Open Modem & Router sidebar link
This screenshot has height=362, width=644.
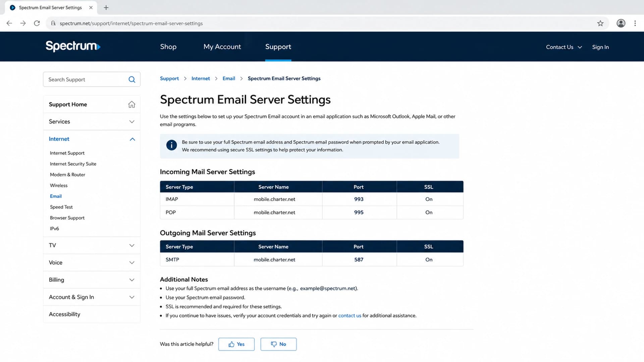[67, 175]
